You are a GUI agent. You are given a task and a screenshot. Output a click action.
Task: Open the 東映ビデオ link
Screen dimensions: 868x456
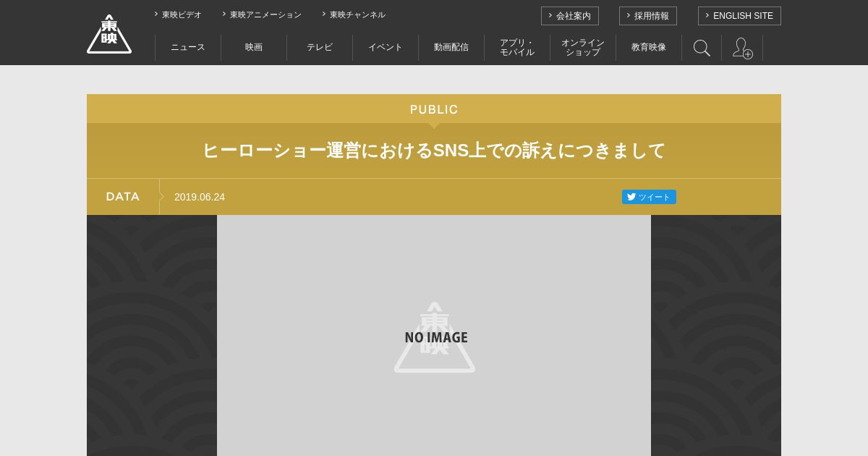coord(178,14)
